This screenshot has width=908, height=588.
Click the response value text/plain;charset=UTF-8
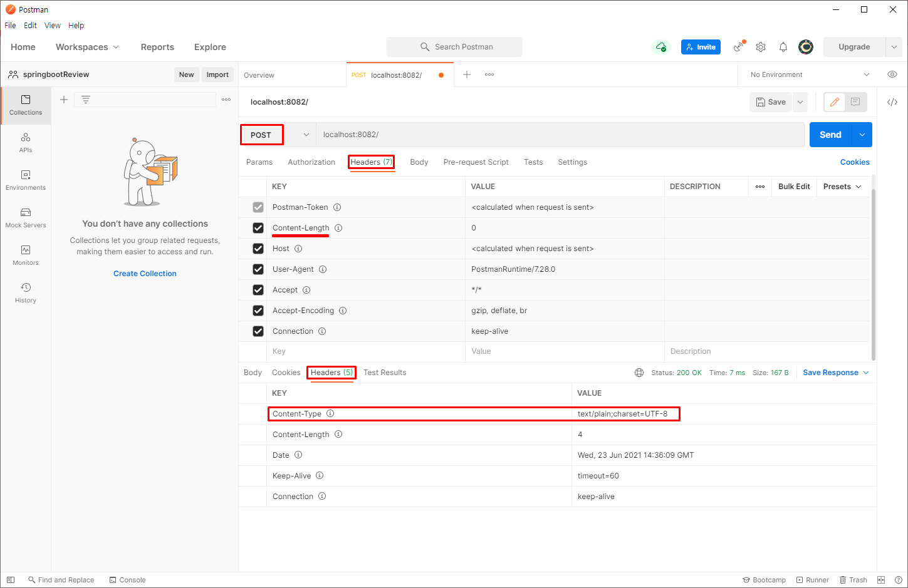622,414
